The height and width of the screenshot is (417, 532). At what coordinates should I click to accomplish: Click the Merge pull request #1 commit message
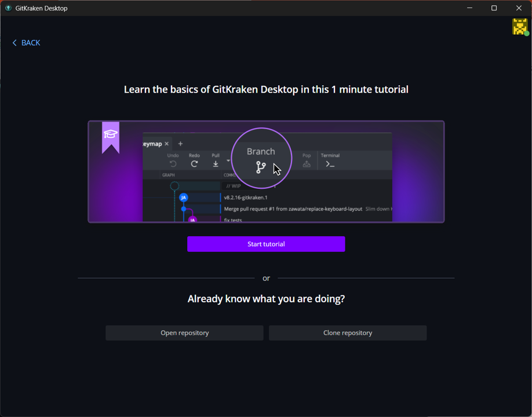(x=293, y=209)
